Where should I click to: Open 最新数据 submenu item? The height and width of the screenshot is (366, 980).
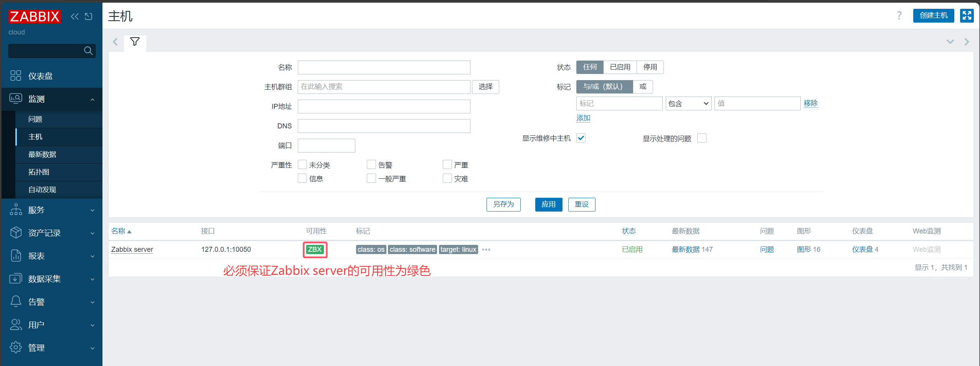tap(59, 154)
